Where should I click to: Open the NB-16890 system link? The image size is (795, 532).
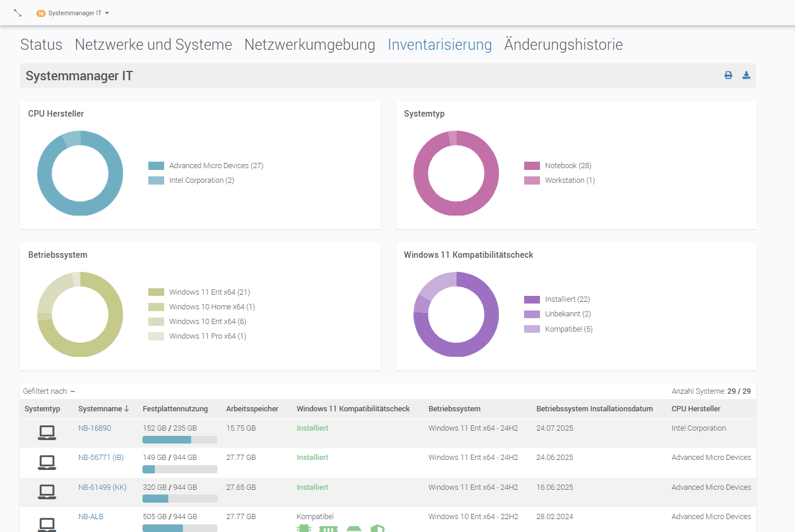[x=94, y=428]
